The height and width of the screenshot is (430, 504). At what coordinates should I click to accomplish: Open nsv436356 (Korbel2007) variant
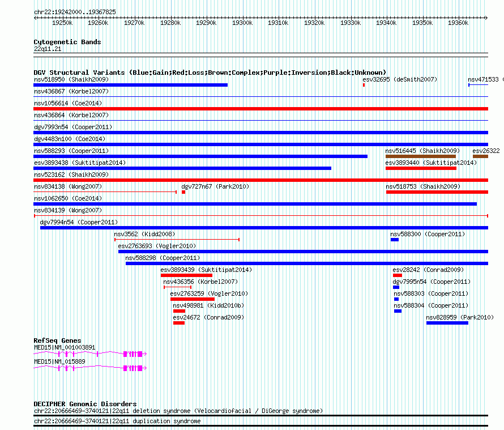click(x=200, y=282)
